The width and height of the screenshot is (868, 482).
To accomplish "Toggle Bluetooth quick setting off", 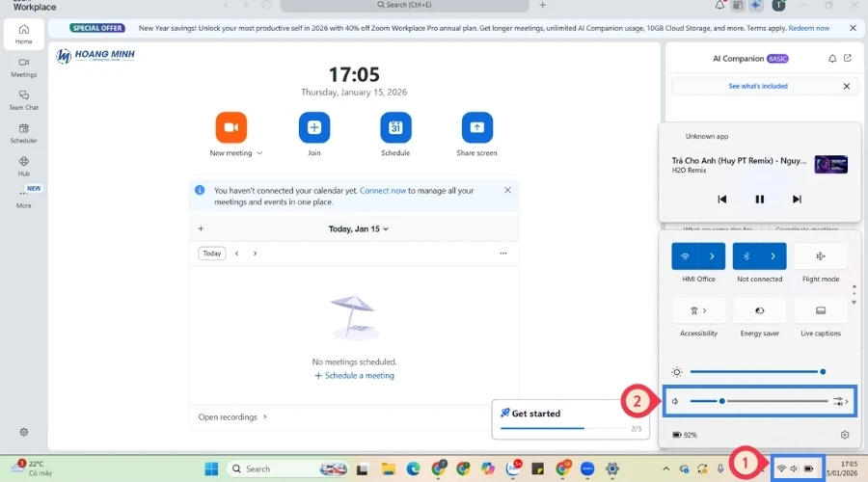I will 747,256.
